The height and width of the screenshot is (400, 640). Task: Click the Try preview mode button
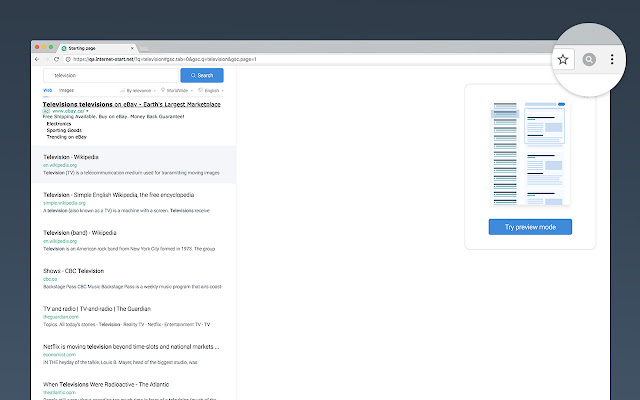pyautogui.click(x=530, y=227)
